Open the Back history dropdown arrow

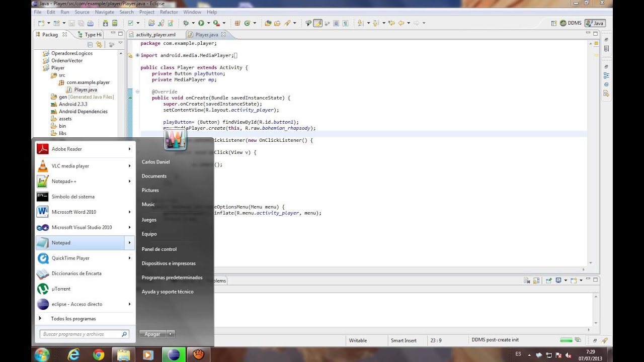(408, 23)
